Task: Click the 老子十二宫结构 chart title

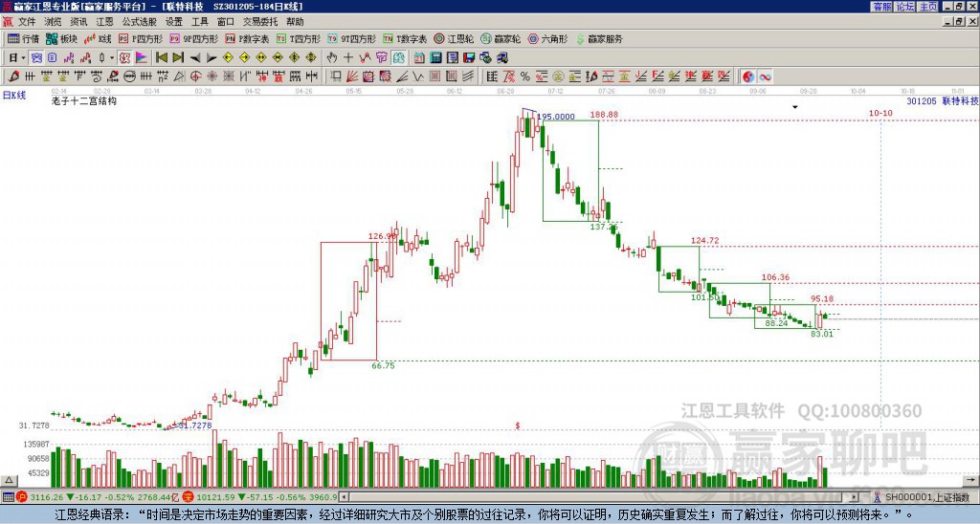Action: (84, 100)
